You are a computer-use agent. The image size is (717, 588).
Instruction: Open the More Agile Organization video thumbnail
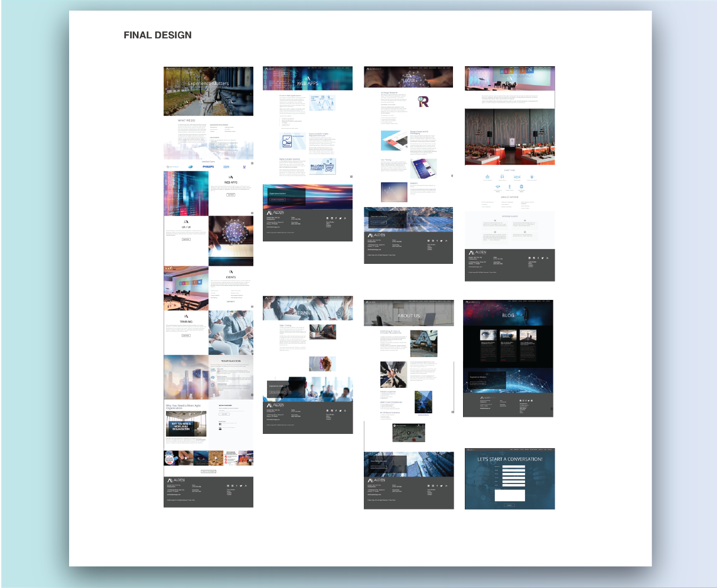coord(186,423)
